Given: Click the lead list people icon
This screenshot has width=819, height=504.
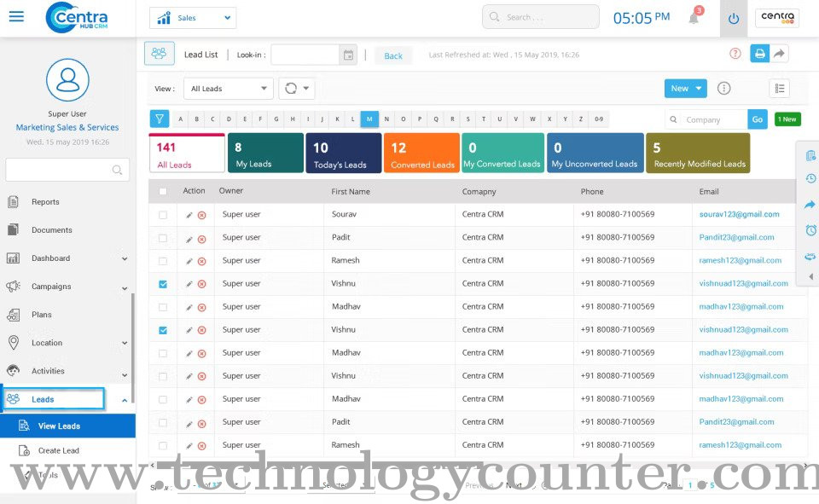Looking at the screenshot, I should coord(160,53).
